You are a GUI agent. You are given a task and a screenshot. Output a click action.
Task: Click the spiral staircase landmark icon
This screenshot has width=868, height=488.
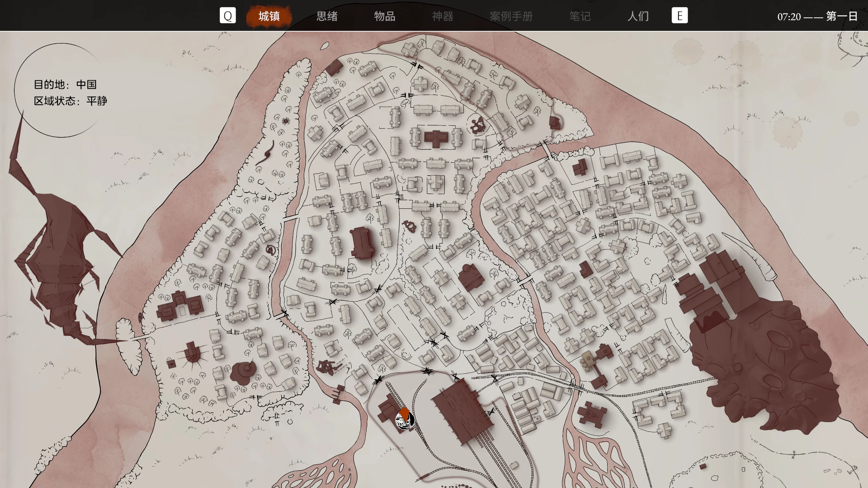pyautogui.click(x=270, y=250)
